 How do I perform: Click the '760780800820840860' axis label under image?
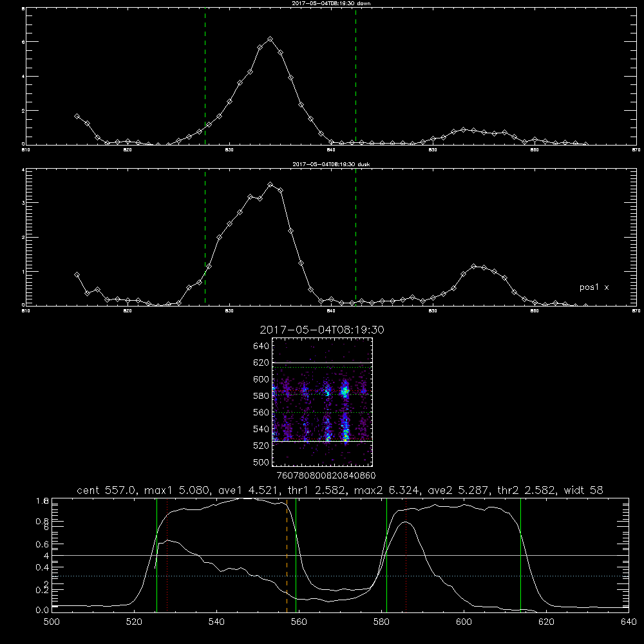(x=326, y=476)
